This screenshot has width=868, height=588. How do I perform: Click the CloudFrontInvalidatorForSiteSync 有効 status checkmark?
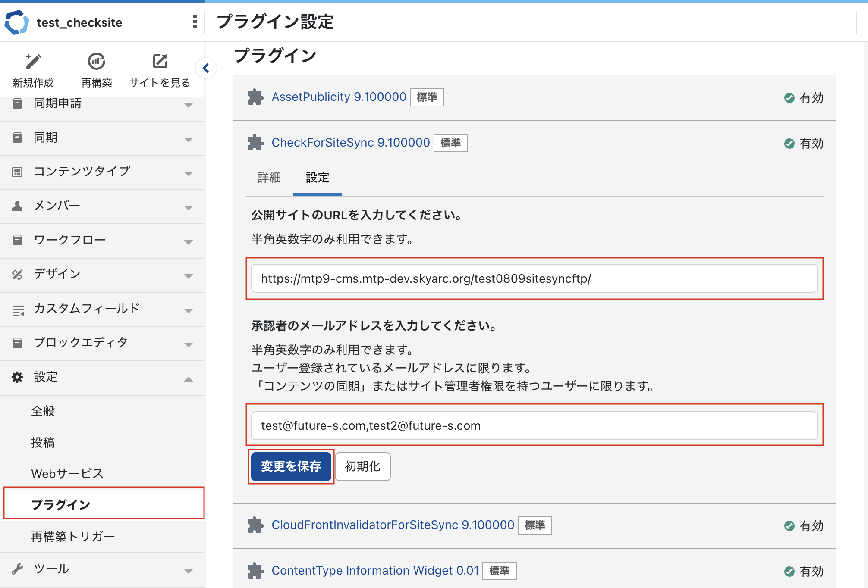click(789, 526)
